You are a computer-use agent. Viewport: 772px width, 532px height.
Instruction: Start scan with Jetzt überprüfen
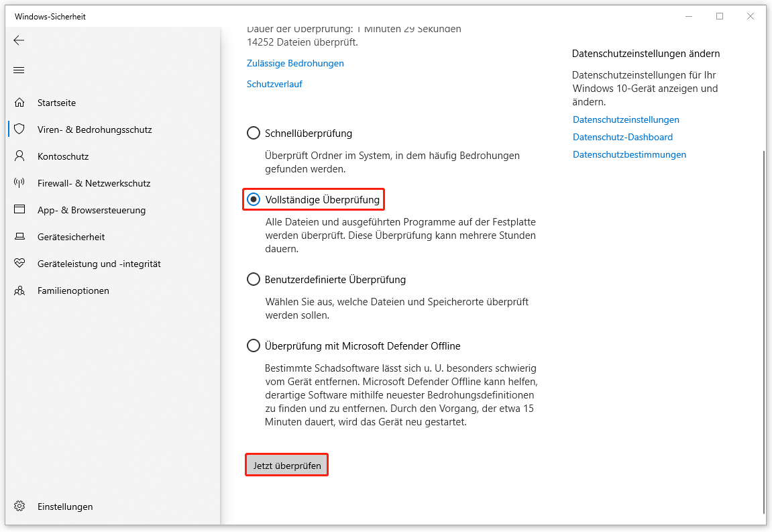286,464
